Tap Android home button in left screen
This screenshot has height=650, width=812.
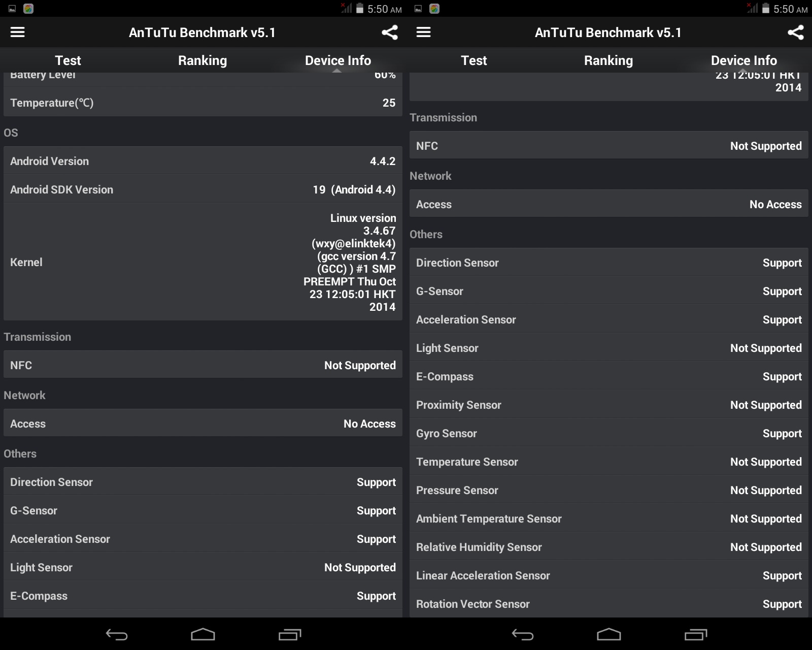[x=203, y=634]
